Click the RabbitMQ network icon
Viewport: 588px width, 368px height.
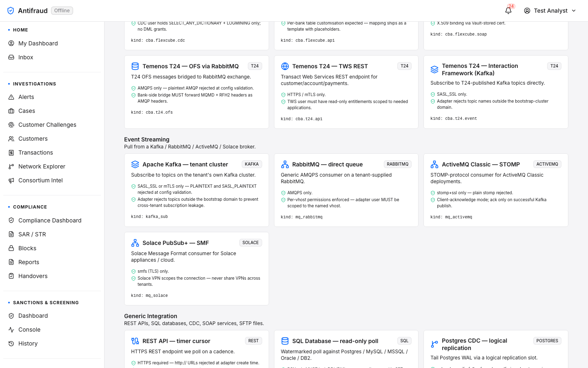(x=285, y=164)
